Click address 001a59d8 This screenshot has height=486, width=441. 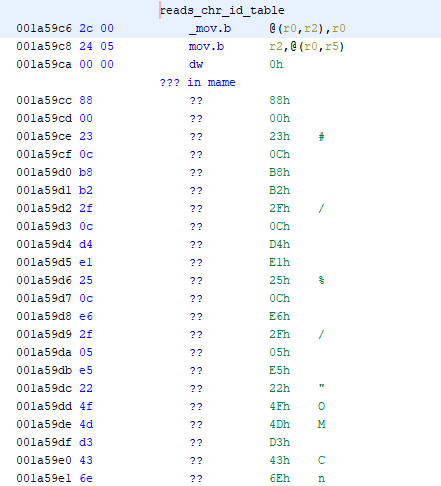coord(44,317)
